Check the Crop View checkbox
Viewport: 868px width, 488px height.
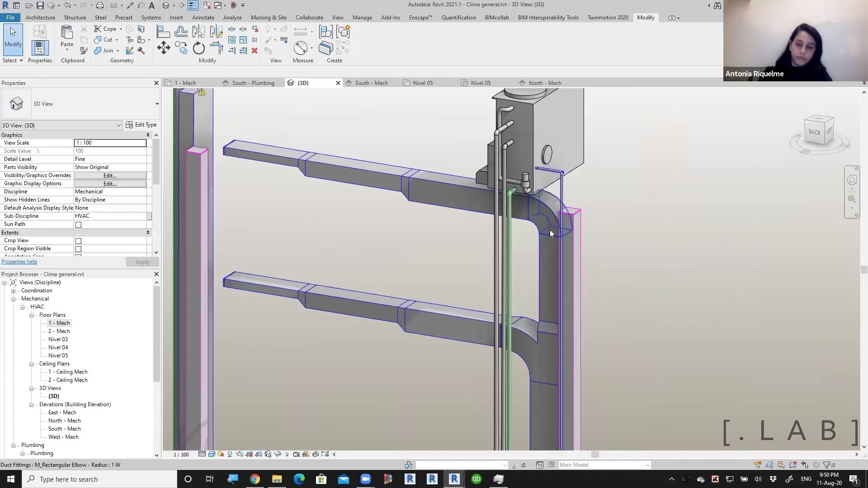pos(78,241)
